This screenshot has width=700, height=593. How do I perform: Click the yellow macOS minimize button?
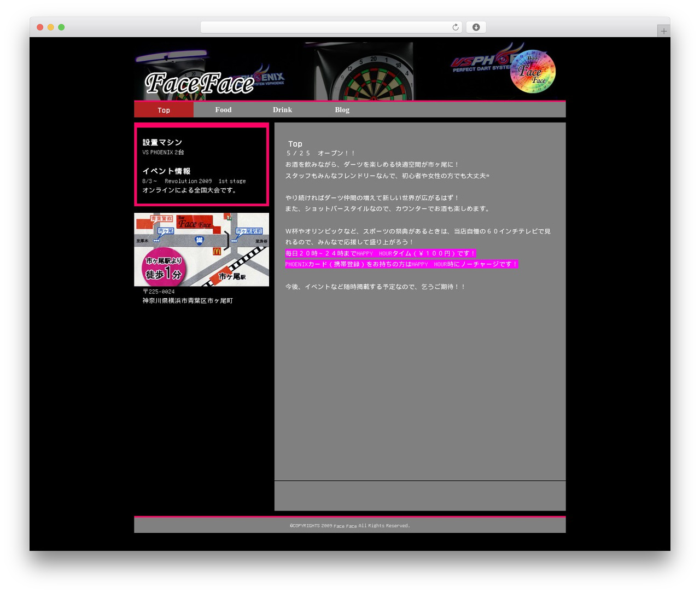click(50, 27)
